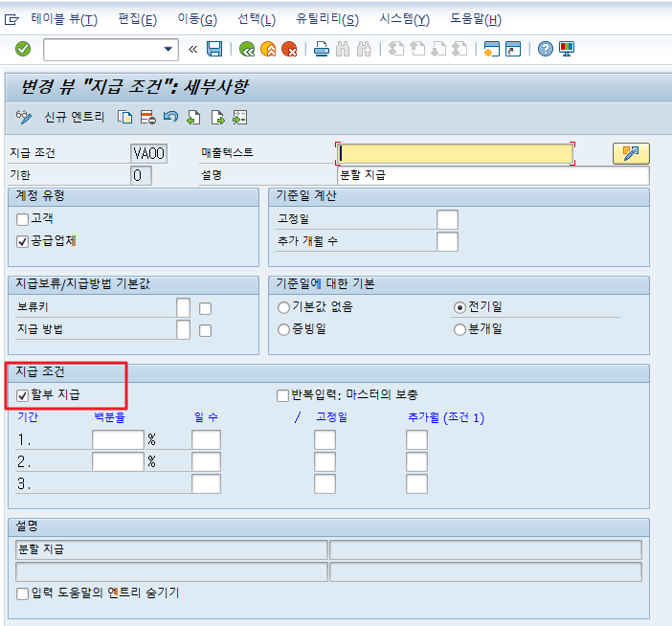The image size is (672, 626).
Task: Generate shortcut icon in toolbar
Action: 513,49
